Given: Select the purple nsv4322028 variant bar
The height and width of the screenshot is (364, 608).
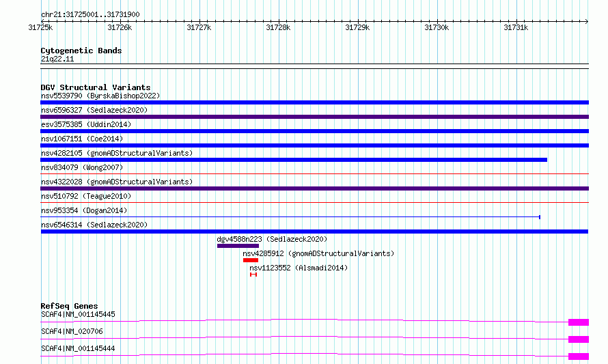Looking at the screenshot, I should click(314, 188).
